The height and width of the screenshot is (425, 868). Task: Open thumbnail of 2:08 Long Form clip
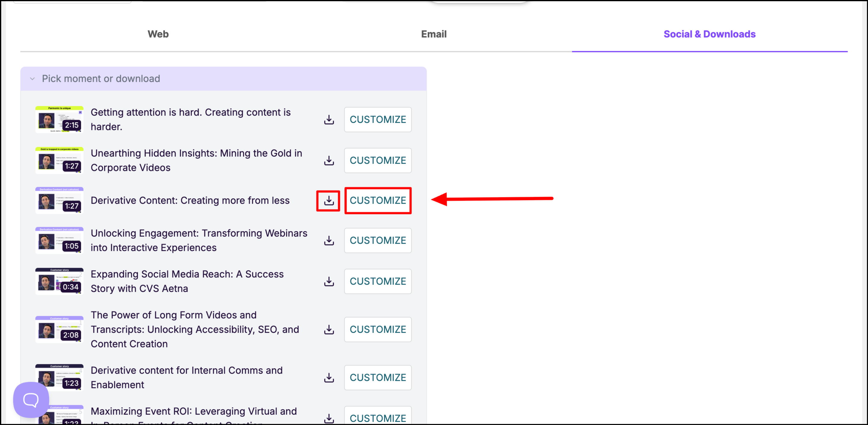[x=59, y=330]
